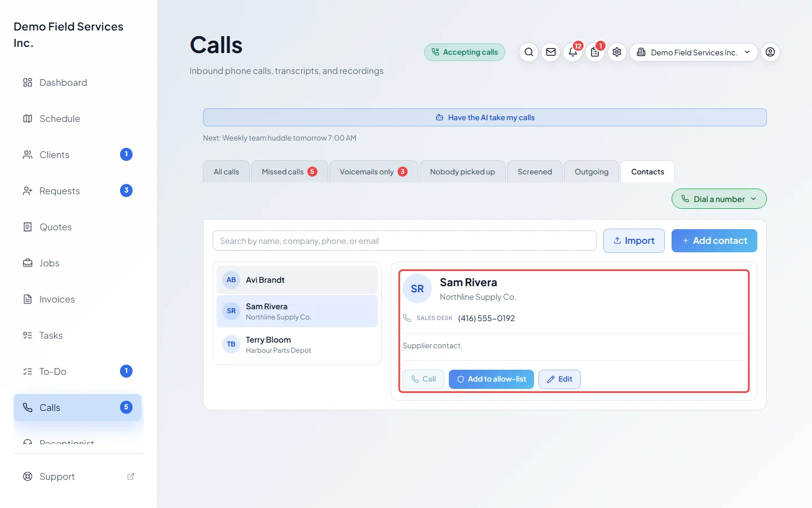Go to Dashboard in sidebar
The height and width of the screenshot is (508, 812).
coord(78,82)
